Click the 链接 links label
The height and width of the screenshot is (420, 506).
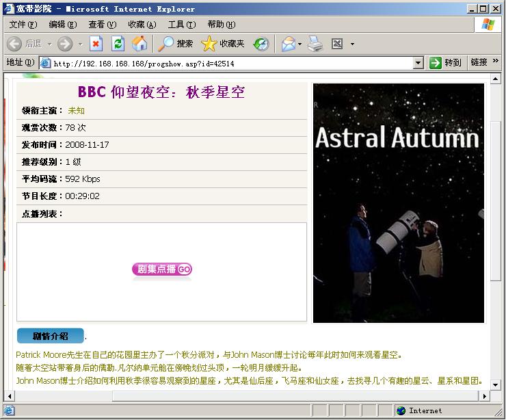pyautogui.click(x=479, y=62)
